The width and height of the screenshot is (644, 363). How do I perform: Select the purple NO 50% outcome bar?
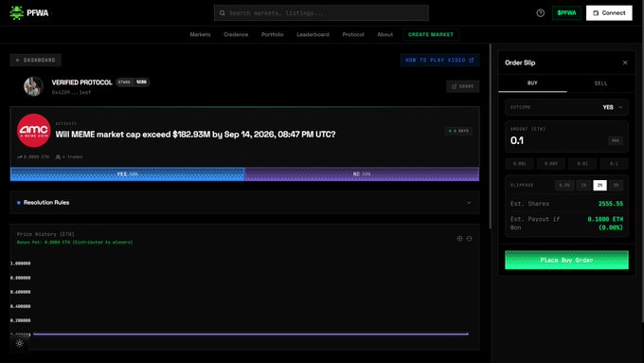(x=362, y=173)
